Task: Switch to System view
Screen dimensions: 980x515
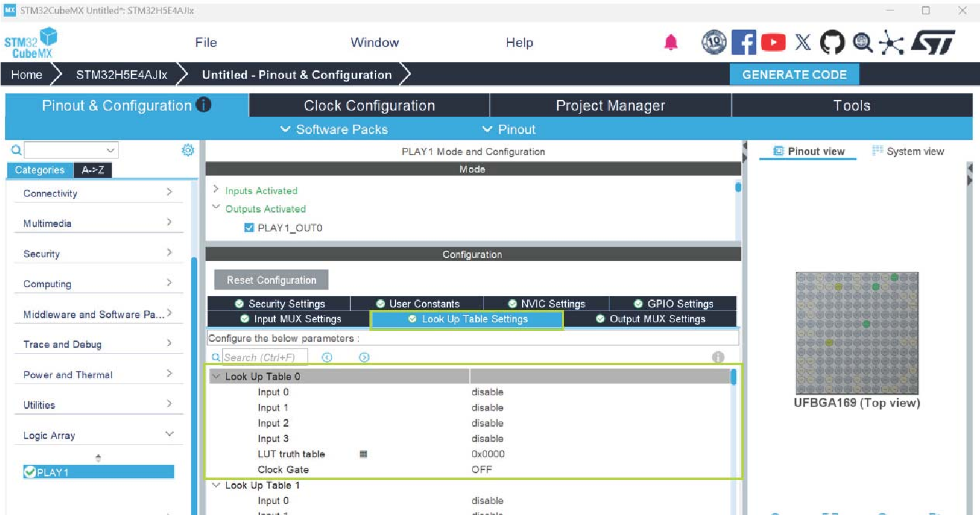Action: pyautogui.click(x=908, y=151)
